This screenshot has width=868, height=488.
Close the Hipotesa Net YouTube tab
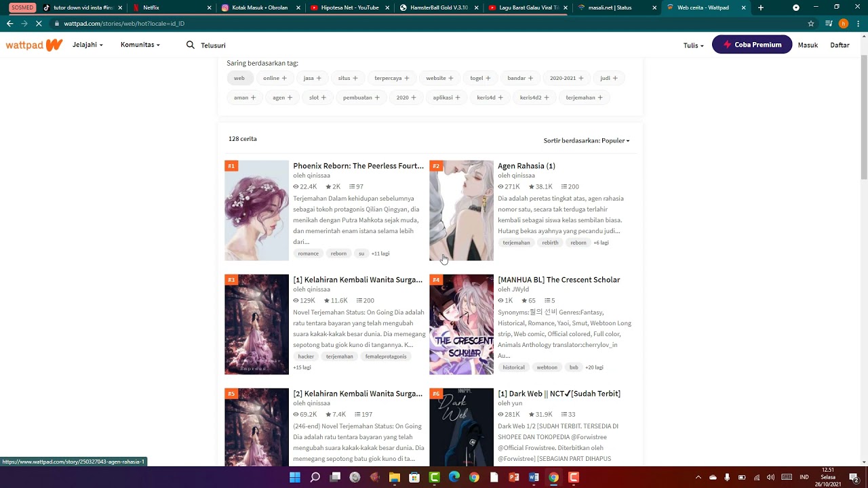[388, 7]
